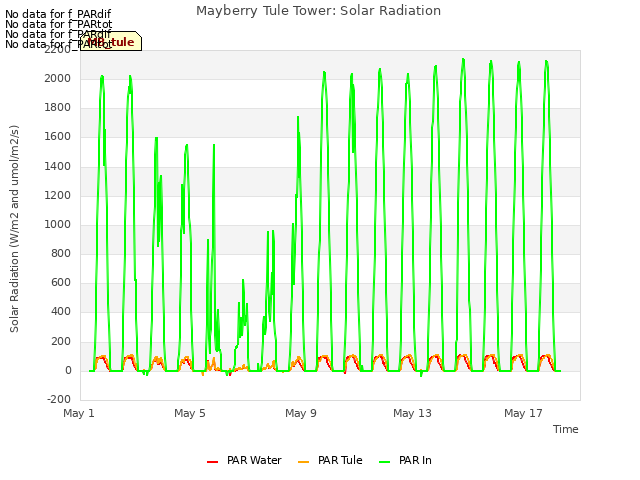Toggle the PAR Water legend entry
Viewport: 640px width, 480px height.
244,460
